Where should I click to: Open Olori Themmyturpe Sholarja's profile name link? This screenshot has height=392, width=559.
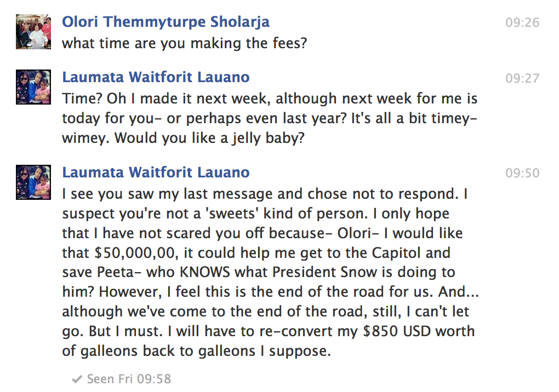tap(166, 22)
